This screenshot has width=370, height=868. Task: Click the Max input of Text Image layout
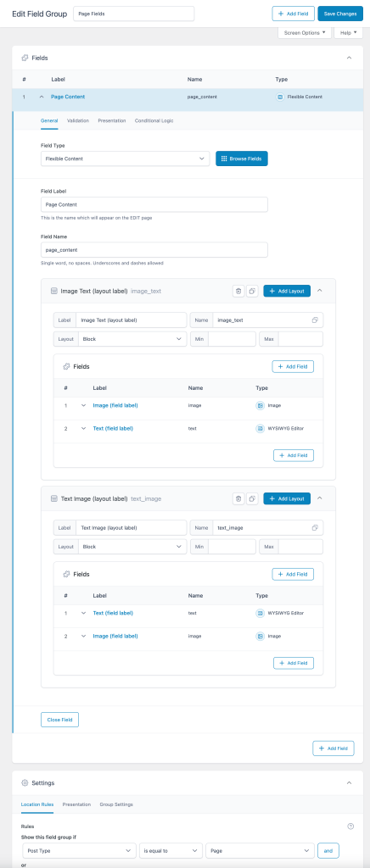(x=300, y=547)
